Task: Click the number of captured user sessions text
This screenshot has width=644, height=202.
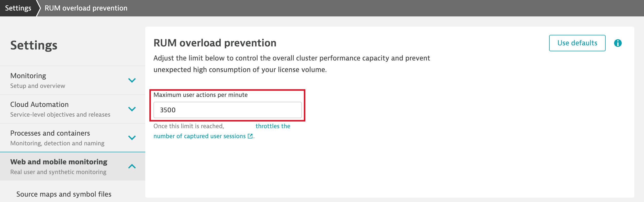Action: pos(199,136)
